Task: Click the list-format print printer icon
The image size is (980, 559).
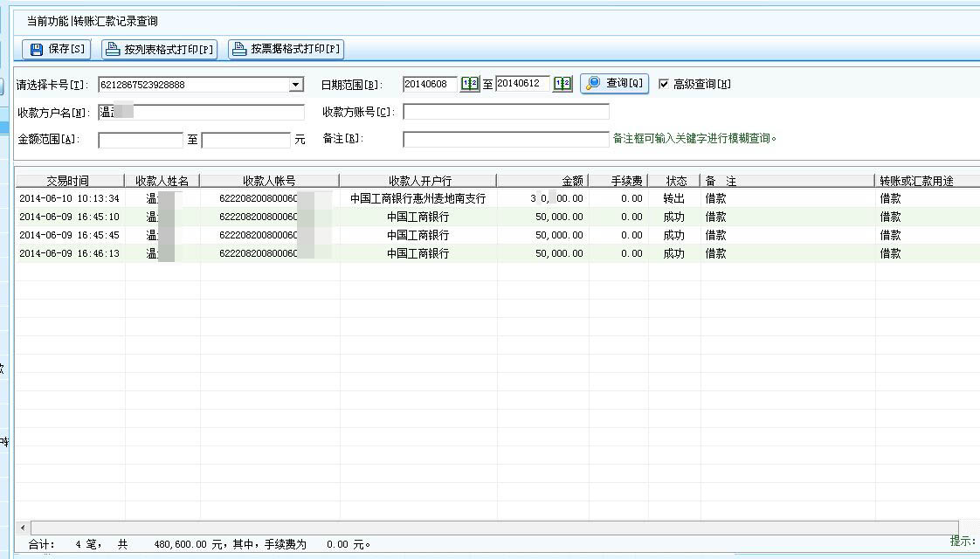Action: (113, 50)
